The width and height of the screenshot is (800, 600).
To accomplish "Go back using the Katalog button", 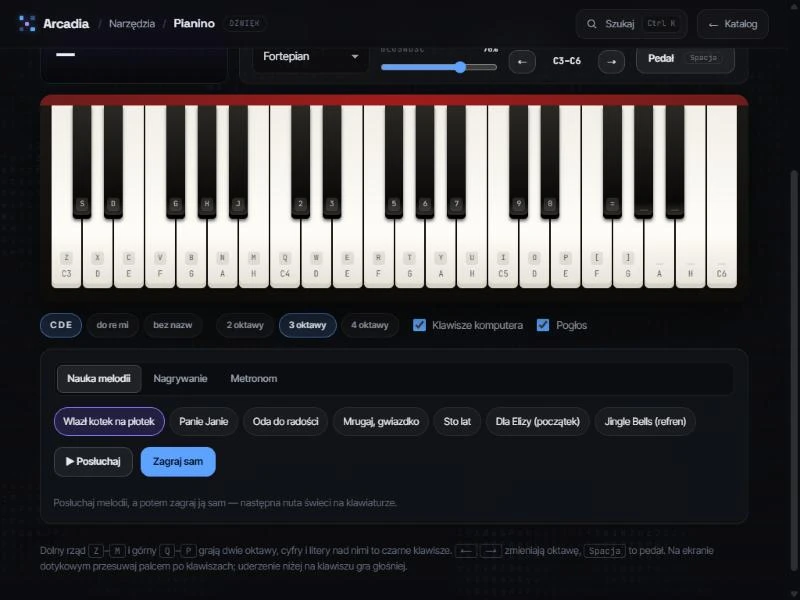I will click(733, 24).
